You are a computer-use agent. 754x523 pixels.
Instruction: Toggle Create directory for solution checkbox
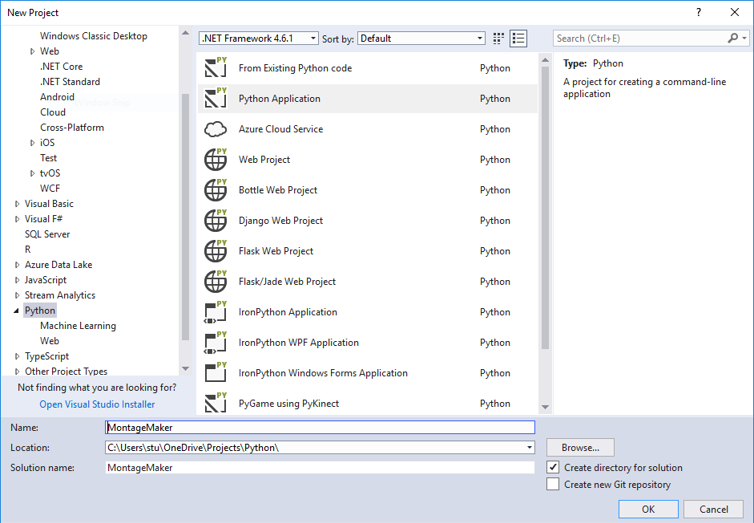tap(553, 467)
